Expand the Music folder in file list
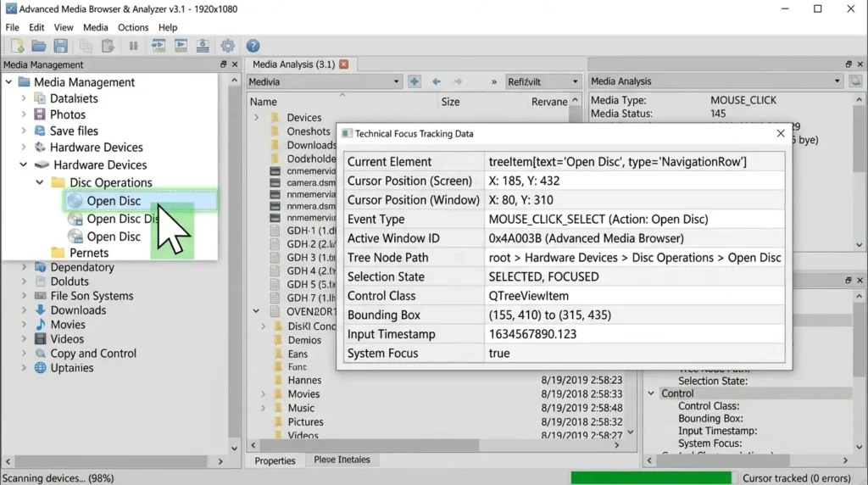 click(264, 408)
